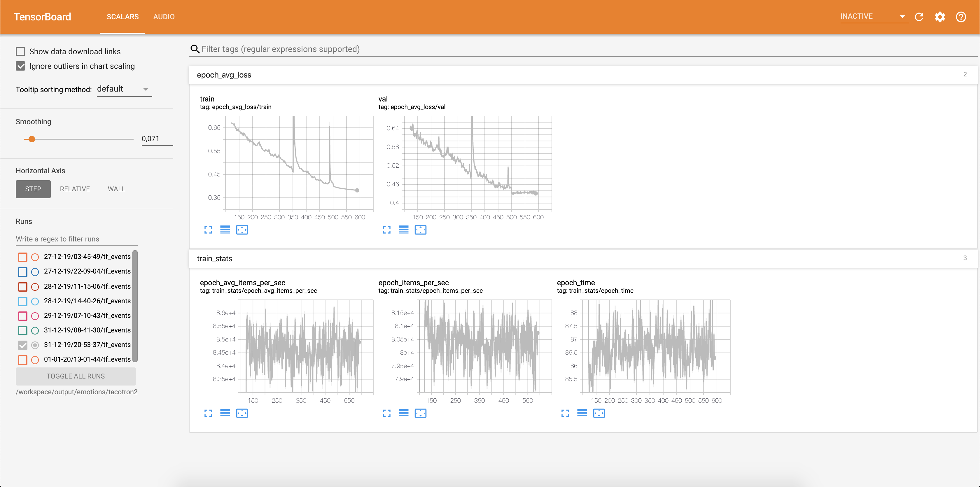This screenshot has width=980, height=487.
Task: Fit domain to data on train chart
Action: click(x=242, y=230)
